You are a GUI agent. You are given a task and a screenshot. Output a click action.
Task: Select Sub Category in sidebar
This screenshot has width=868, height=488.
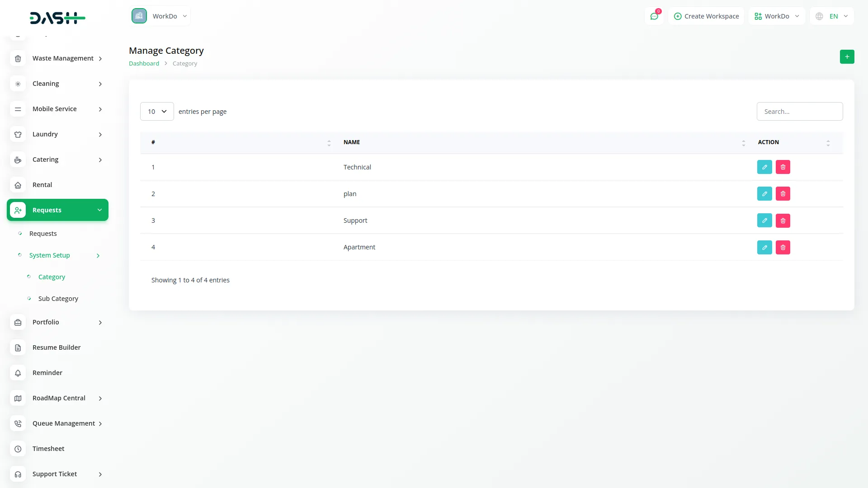point(58,299)
